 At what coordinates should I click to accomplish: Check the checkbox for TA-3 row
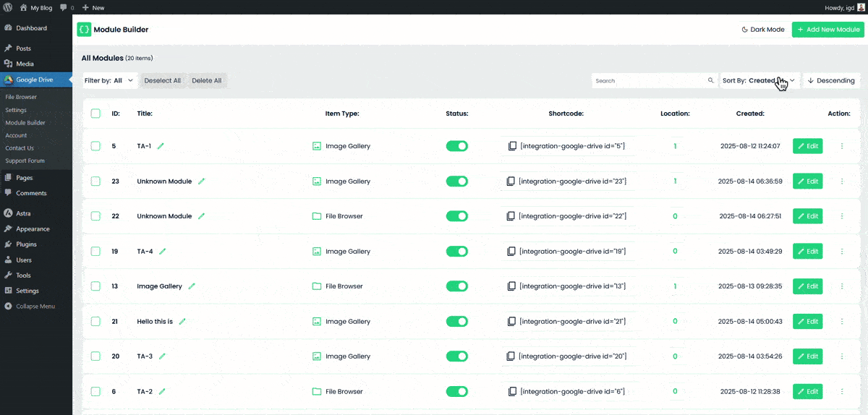coord(95,356)
